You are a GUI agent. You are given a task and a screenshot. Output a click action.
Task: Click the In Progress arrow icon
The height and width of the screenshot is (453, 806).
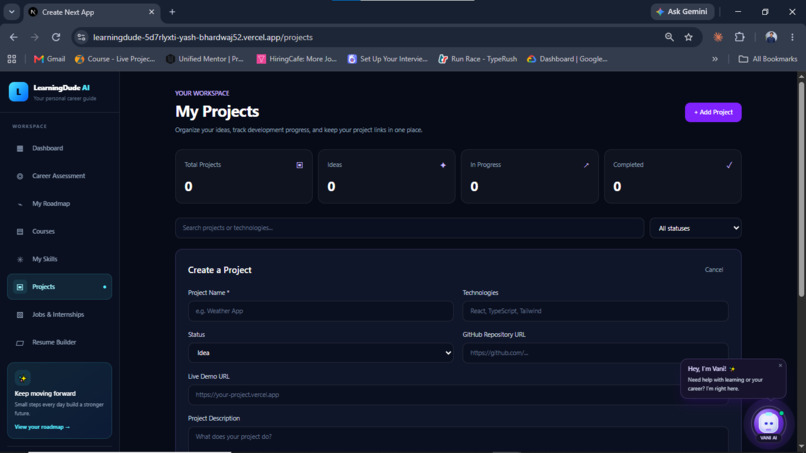[x=586, y=165]
